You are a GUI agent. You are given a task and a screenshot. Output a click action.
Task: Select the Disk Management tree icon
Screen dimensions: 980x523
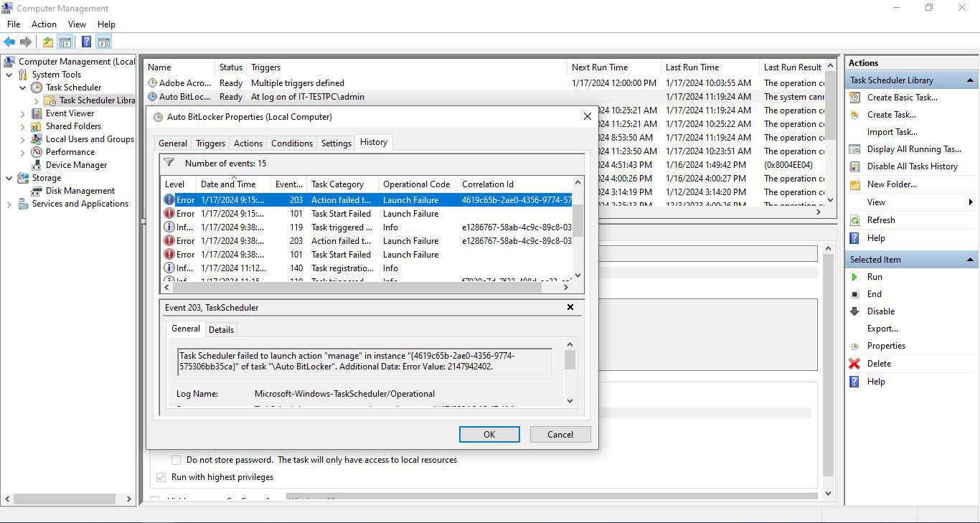[x=37, y=191]
